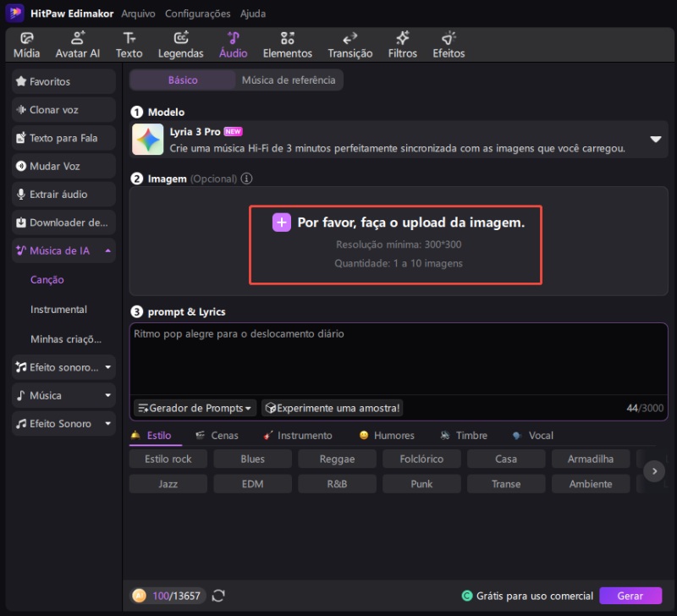The image size is (677, 616).
Task: Expand the Música sidebar section
Action: (x=108, y=395)
